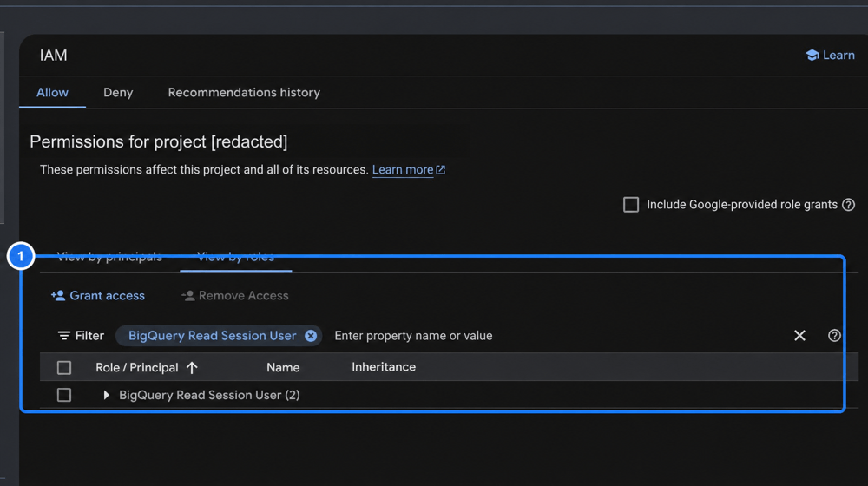Click the Filter lines icon
The width and height of the screenshot is (868, 486).
pos(64,336)
